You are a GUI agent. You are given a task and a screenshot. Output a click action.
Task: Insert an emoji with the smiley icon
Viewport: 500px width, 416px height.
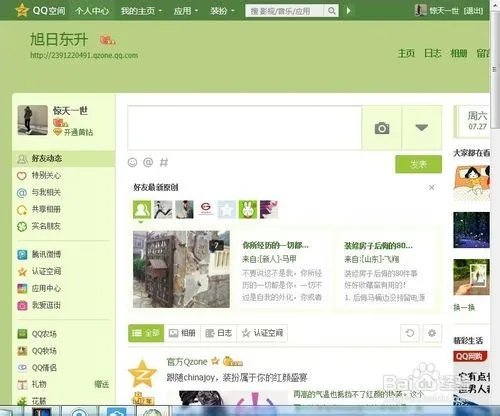(x=133, y=162)
